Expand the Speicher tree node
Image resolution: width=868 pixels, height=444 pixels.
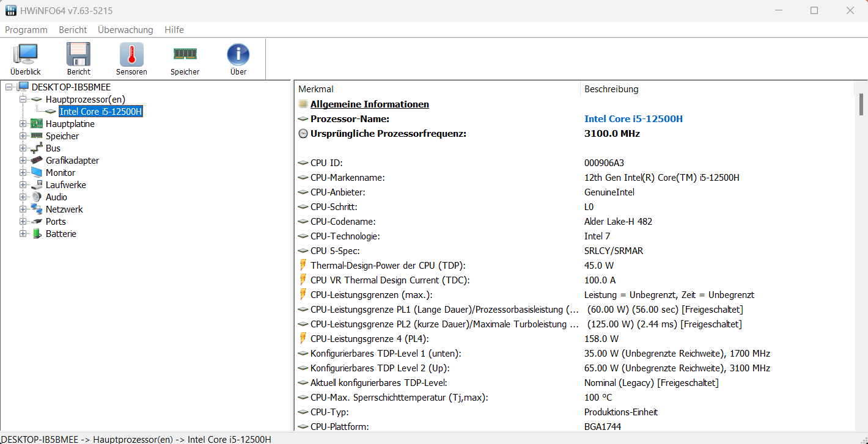(x=23, y=136)
